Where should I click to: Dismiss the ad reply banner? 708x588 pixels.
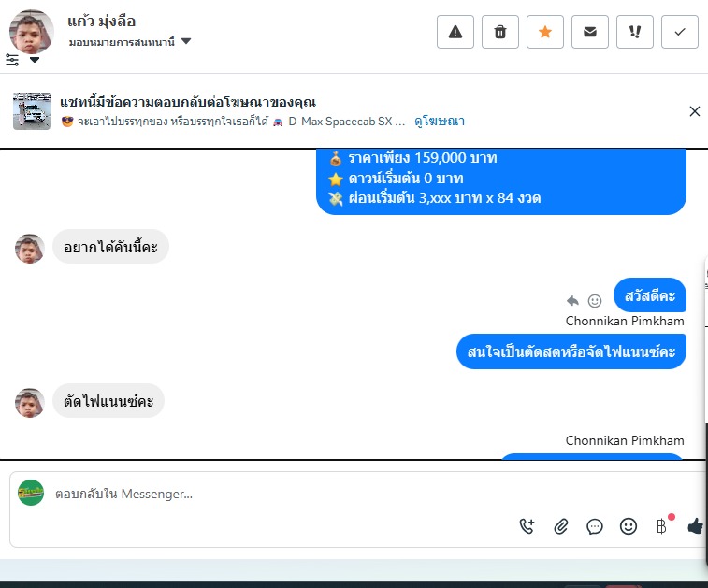pyautogui.click(x=695, y=111)
